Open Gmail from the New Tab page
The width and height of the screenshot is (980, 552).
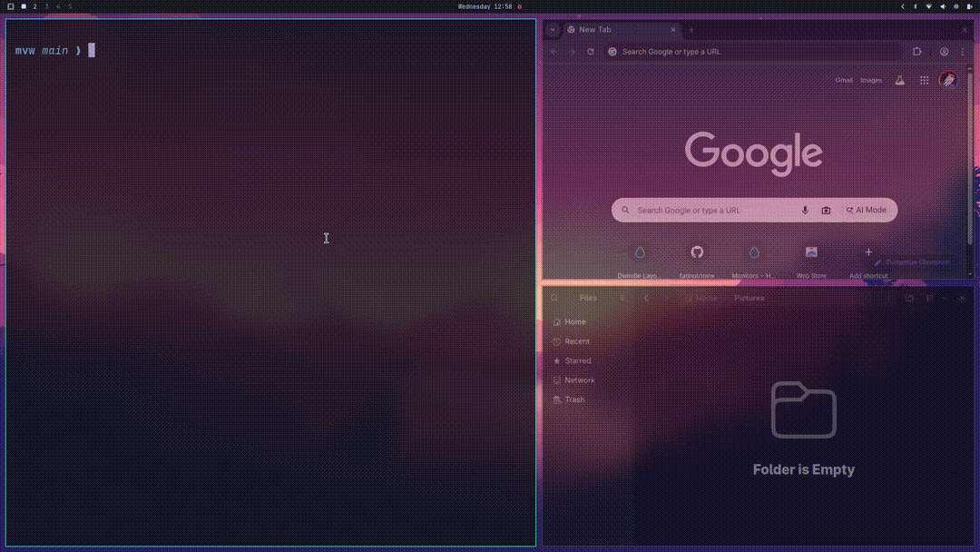click(844, 80)
